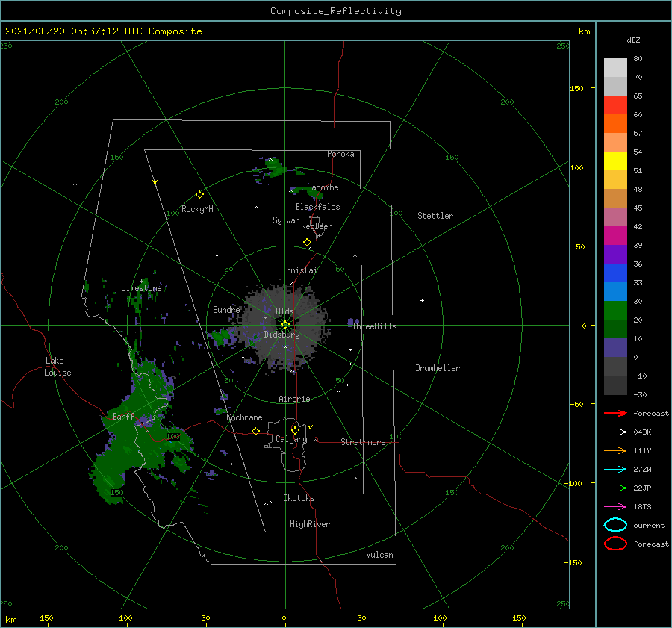The image size is (672, 628).
Task: Click the asterisk marker east of Innisfail
Action: coord(355,256)
